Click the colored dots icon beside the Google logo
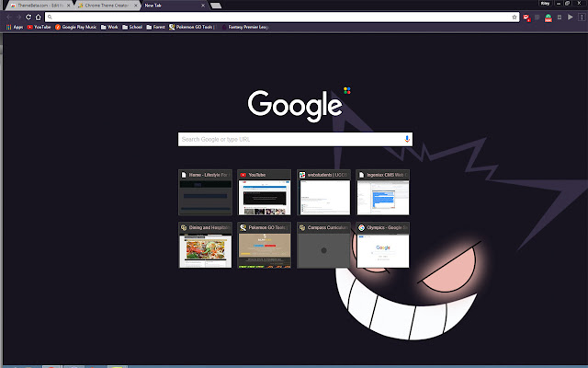This screenshot has width=588, height=368. point(347,90)
